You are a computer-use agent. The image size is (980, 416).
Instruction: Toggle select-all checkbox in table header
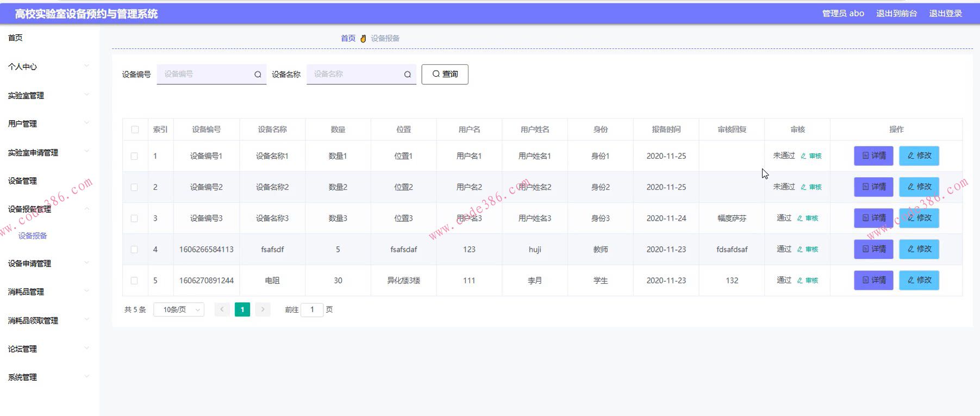coord(135,129)
